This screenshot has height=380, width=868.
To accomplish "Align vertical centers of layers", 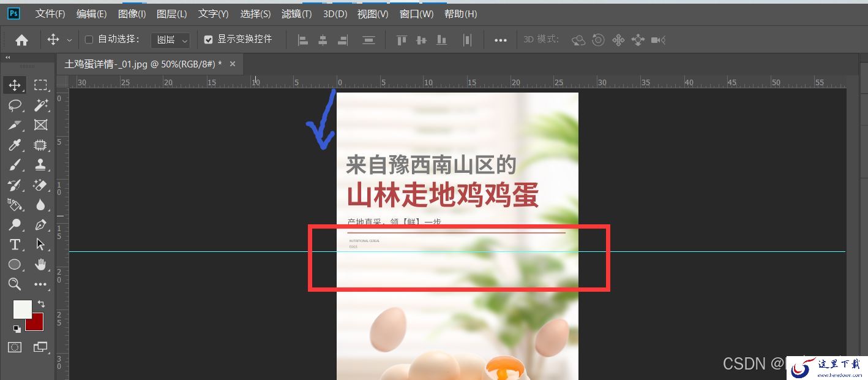I will click(421, 40).
